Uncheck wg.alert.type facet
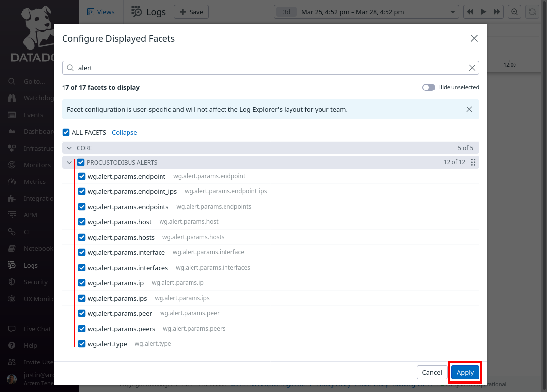This screenshot has height=392, width=547. (x=82, y=344)
